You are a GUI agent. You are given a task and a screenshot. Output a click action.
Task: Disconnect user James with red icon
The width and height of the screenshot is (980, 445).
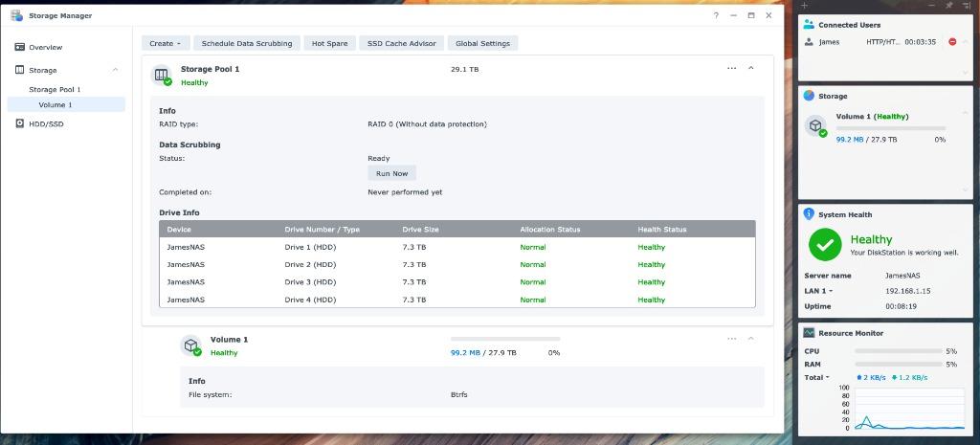(952, 42)
